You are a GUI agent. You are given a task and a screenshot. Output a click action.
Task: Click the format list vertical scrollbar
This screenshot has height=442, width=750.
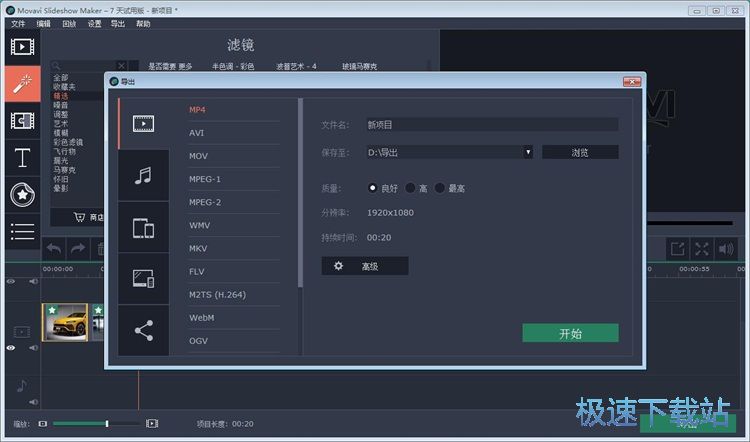pos(300,193)
